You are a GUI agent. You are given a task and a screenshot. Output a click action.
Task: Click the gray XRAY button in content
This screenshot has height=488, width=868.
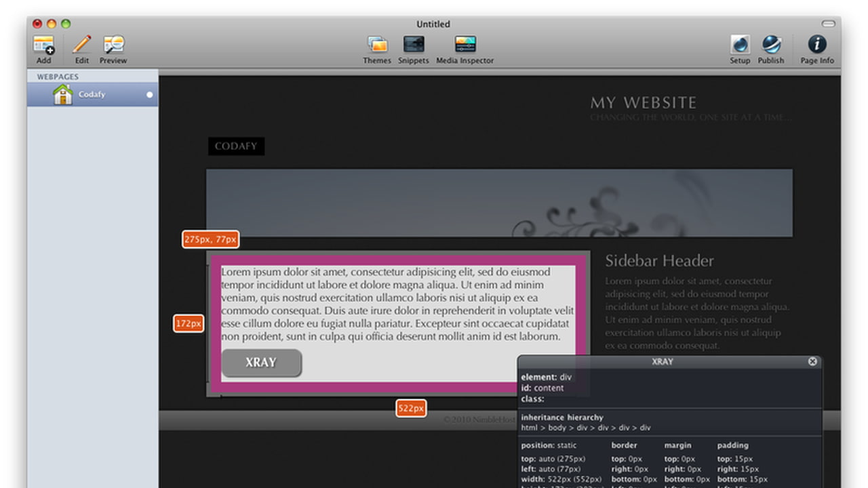tap(261, 363)
